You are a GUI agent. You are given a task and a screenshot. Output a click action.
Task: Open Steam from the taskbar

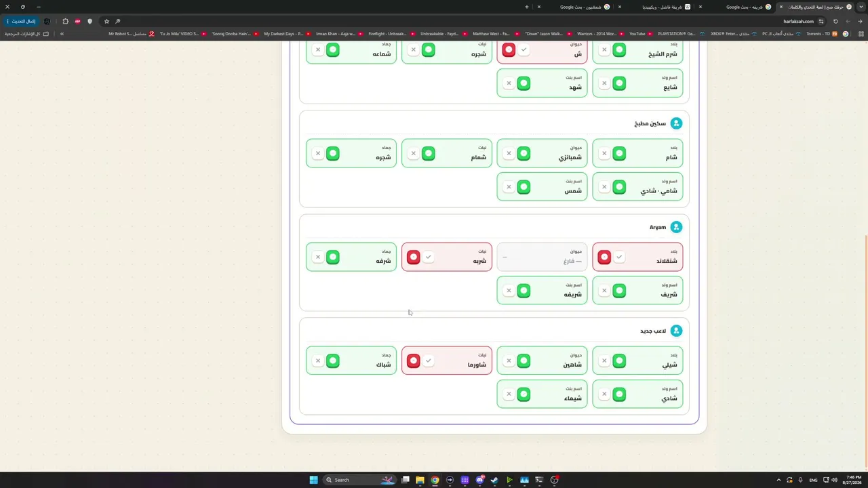click(494, 480)
